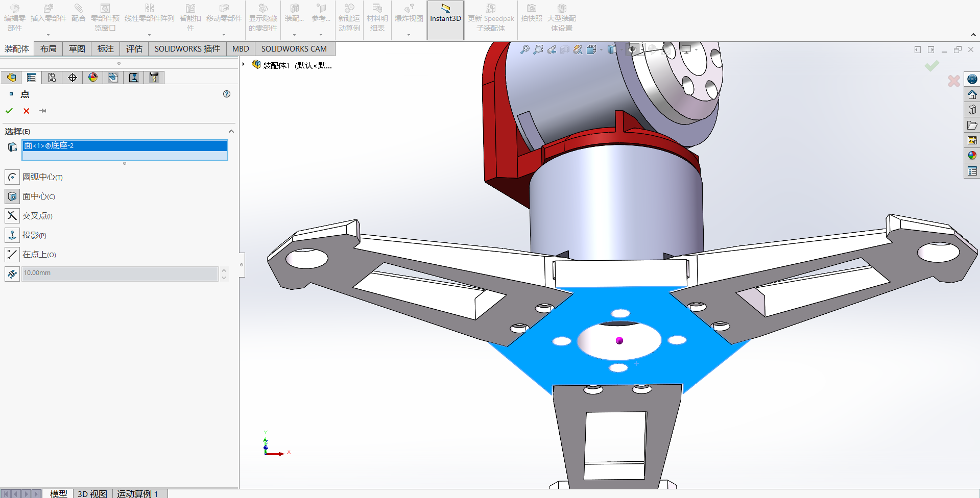
Task: Click the 拍快照 Take Snapshot tool
Action: point(532,13)
